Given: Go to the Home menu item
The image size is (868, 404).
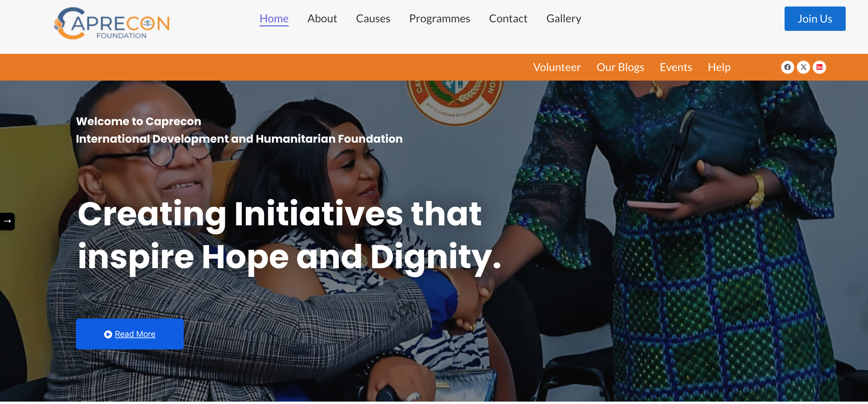Looking at the screenshot, I should coord(274,19).
